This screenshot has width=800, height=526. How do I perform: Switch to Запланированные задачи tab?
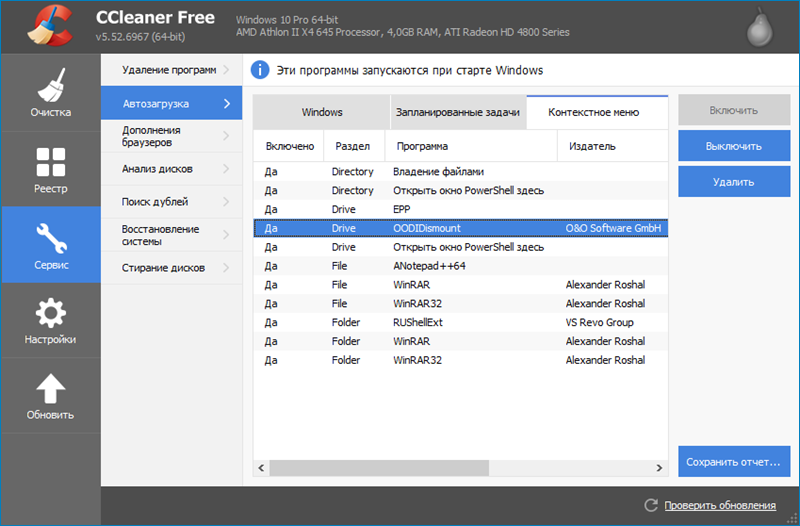458,112
